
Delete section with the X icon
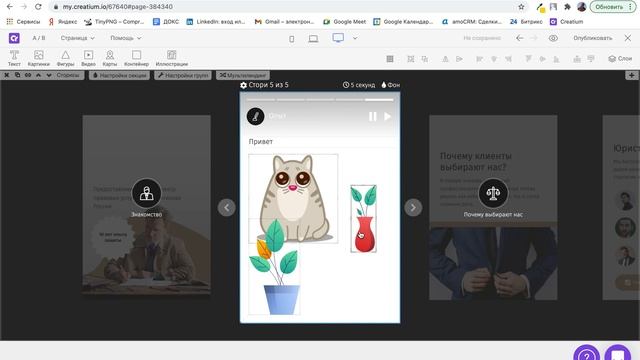[7, 75]
